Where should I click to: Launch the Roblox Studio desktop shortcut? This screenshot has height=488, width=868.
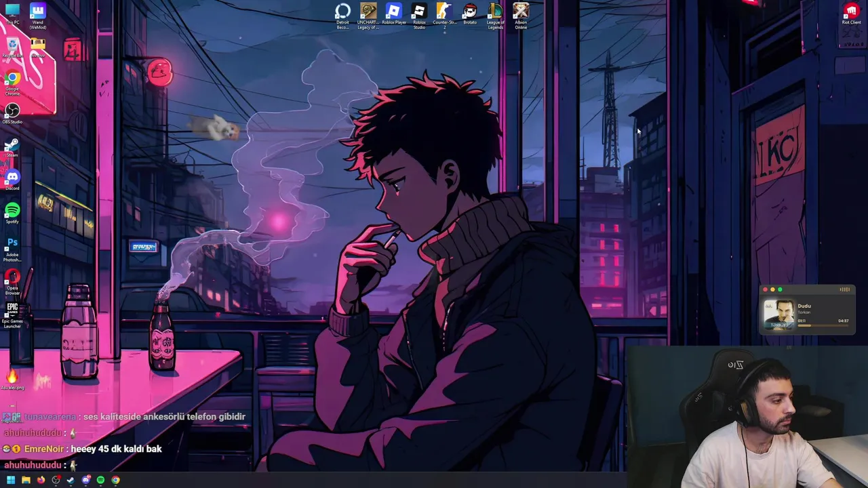[x=419, y=16]
